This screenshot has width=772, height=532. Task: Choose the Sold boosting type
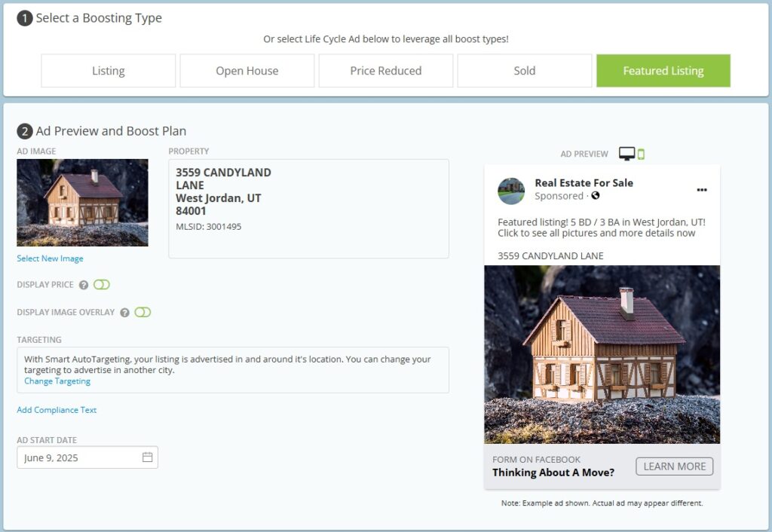(525, 71)
